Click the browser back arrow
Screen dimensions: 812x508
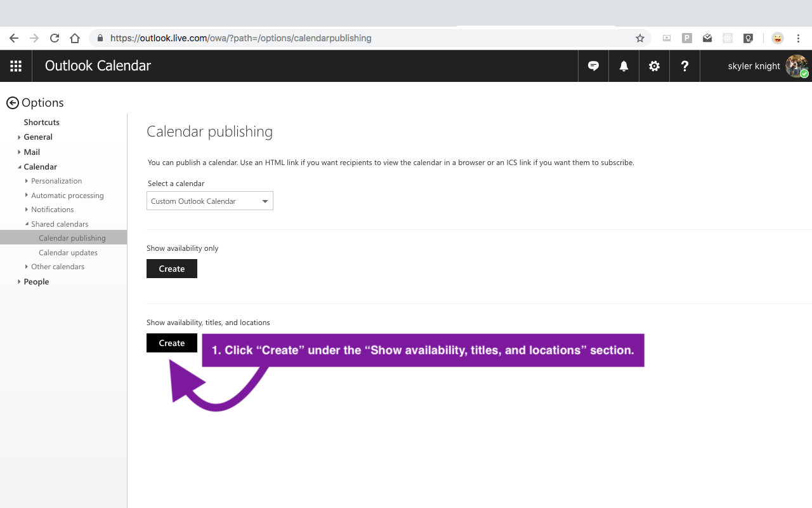coord(14,38)
